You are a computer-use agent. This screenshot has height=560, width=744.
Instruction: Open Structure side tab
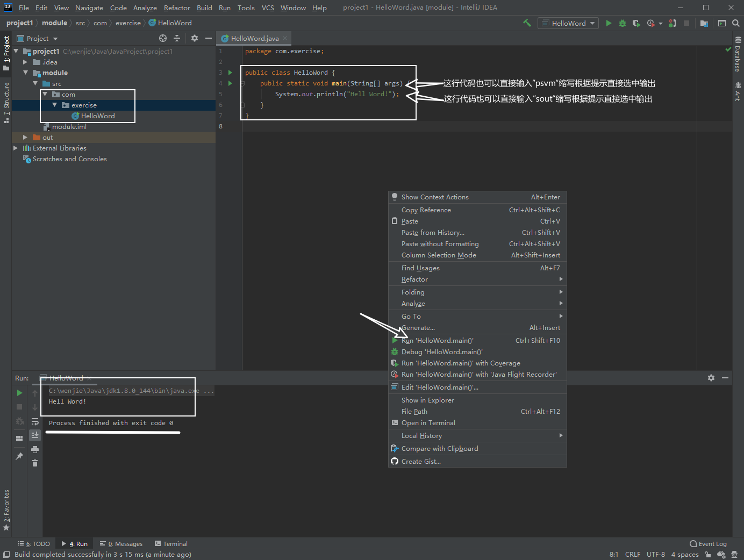click(x=6, y=102)
